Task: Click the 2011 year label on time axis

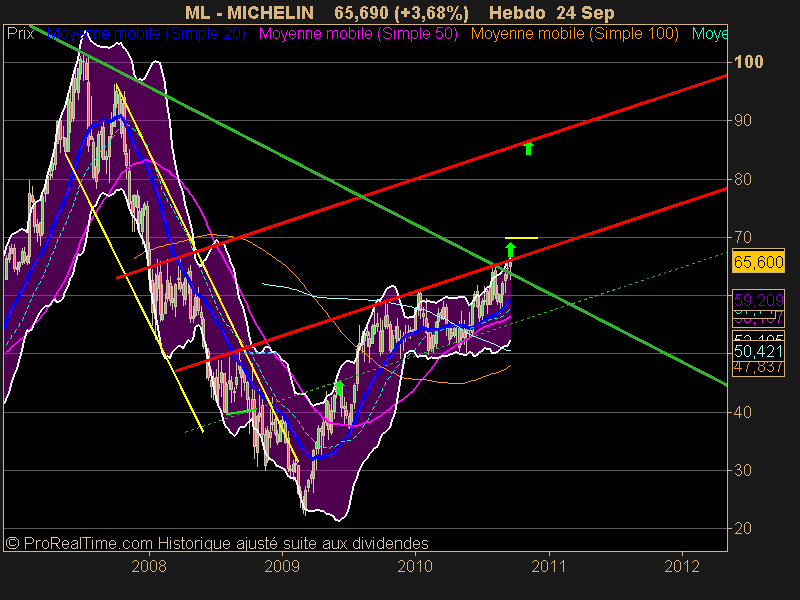Action: [549, 566]
